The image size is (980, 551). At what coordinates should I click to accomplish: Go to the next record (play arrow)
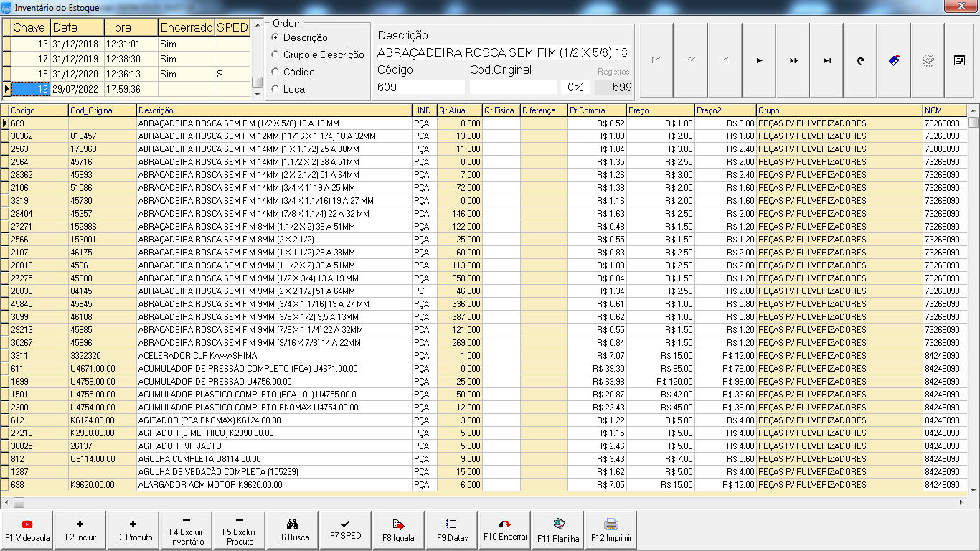(x=759, y=61)
